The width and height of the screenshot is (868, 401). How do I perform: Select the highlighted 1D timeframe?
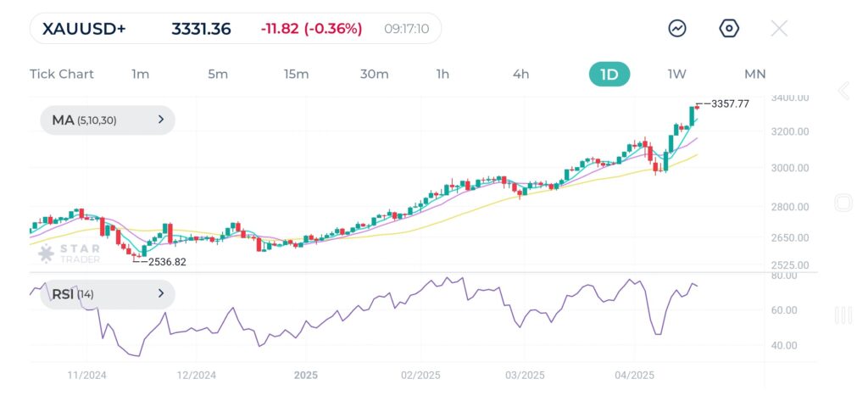[x=609, y=74]
